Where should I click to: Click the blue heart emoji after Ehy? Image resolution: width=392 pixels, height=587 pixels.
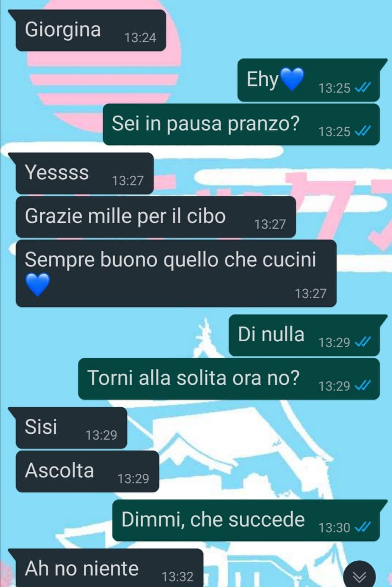pyautogui.click(x=292, y=79)
